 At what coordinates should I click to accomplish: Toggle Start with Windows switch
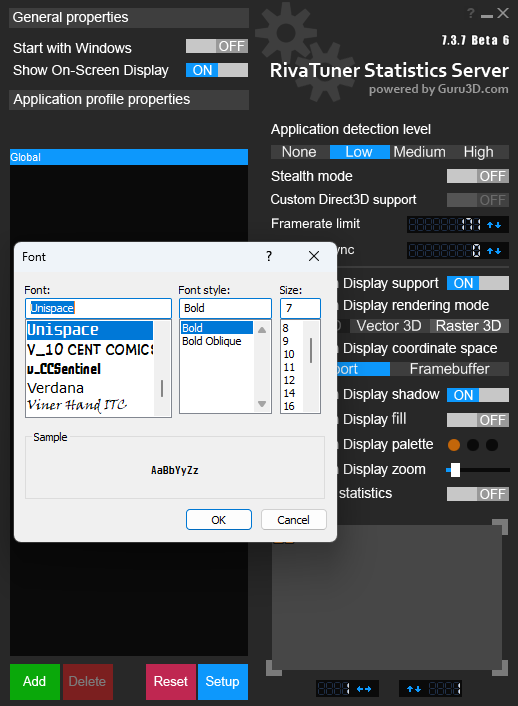(217, 46)
